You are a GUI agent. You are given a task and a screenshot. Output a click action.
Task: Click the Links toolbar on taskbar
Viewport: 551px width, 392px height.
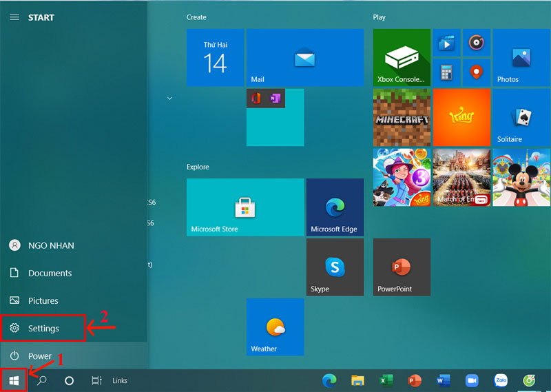tap(120, 380)
